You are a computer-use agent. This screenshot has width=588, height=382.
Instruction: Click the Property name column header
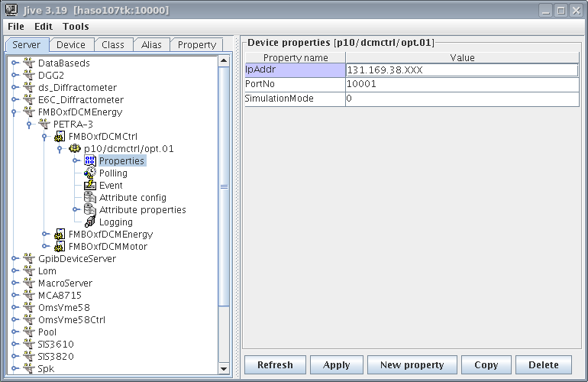296,57
